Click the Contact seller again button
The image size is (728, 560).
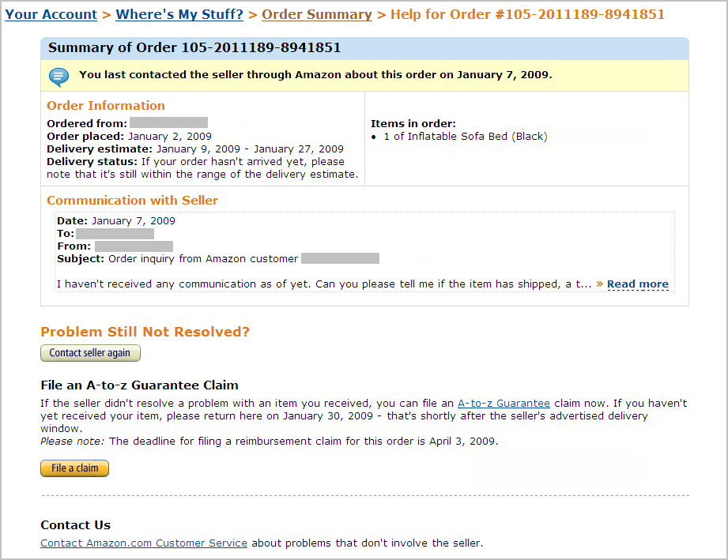pos(90,353)
